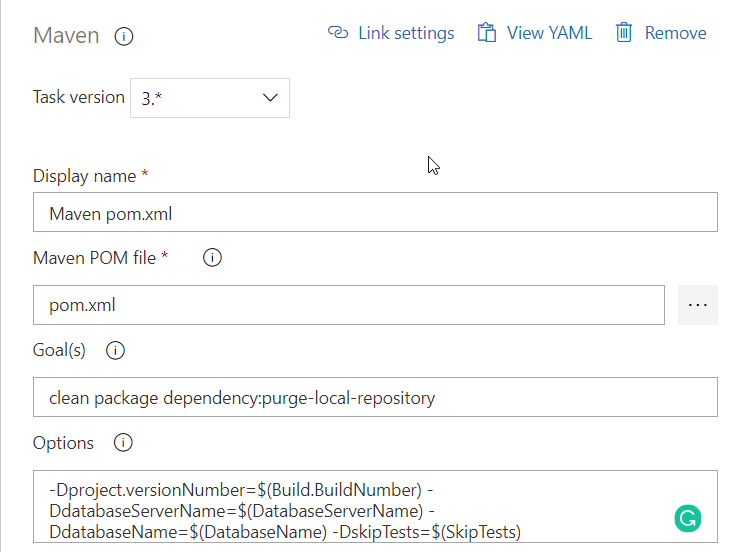Click the Link settings chain icon
Viewport: 742px width, 552px height.
pos(338,33)
